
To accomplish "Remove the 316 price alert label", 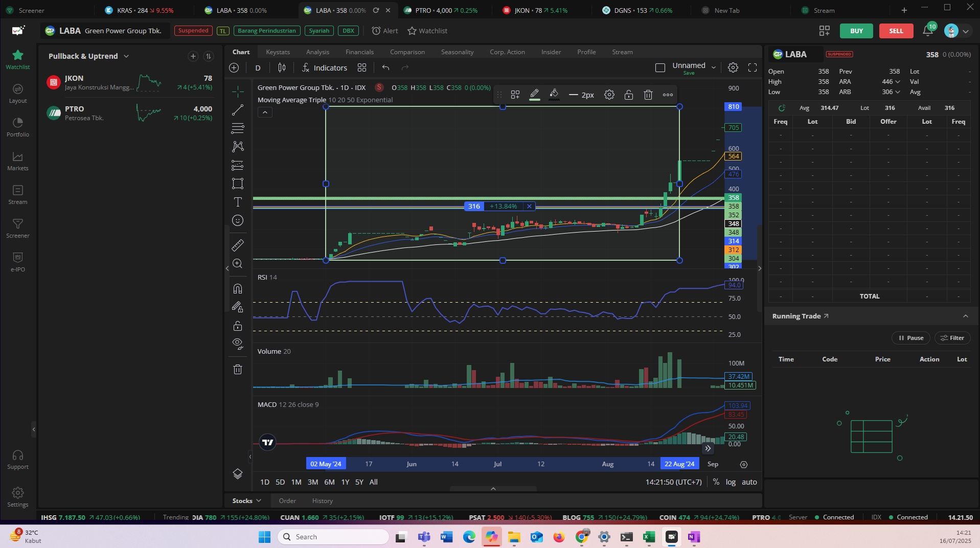I will click(x=529, y=207).
